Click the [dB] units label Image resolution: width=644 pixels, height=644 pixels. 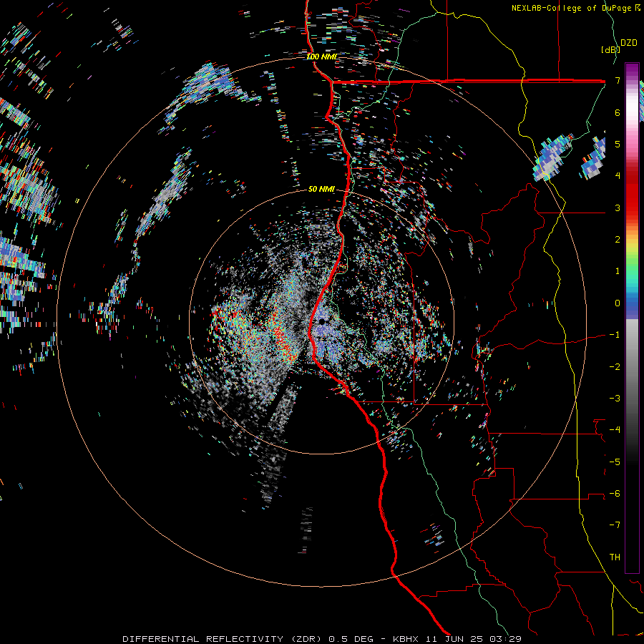[610, 49]
